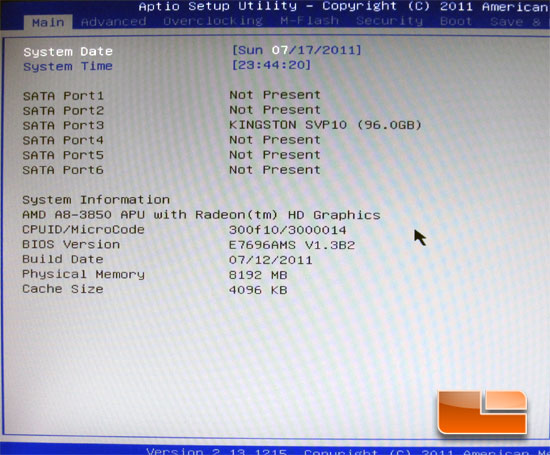Viewport: 550px width, 455px height.
Task: Go to the Boot tab
Action: pos(456,21)
